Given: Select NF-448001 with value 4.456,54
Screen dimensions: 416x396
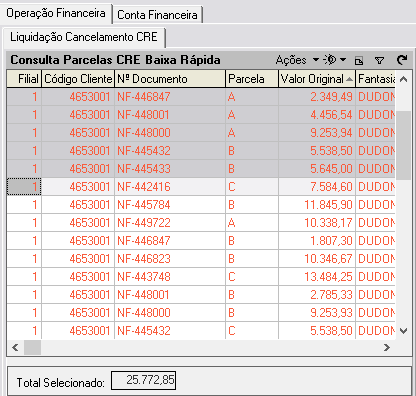Looking at the screenshot, I should pyautogui.click(x=201, y=115).
